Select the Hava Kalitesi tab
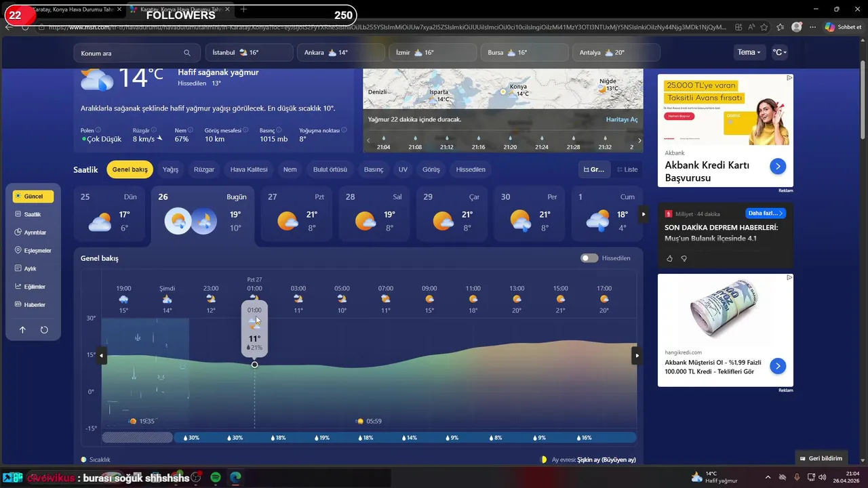Screen dimensions: 868x488 tap(249, 169)
